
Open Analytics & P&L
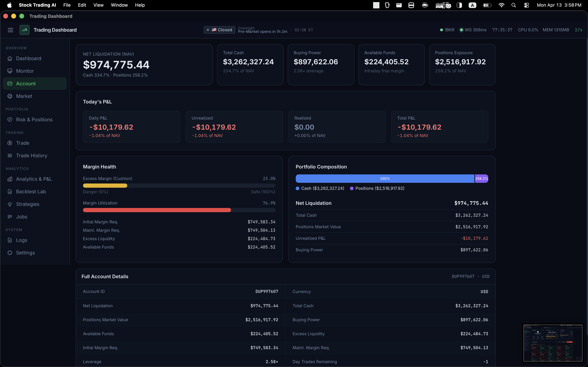[34, 179]
